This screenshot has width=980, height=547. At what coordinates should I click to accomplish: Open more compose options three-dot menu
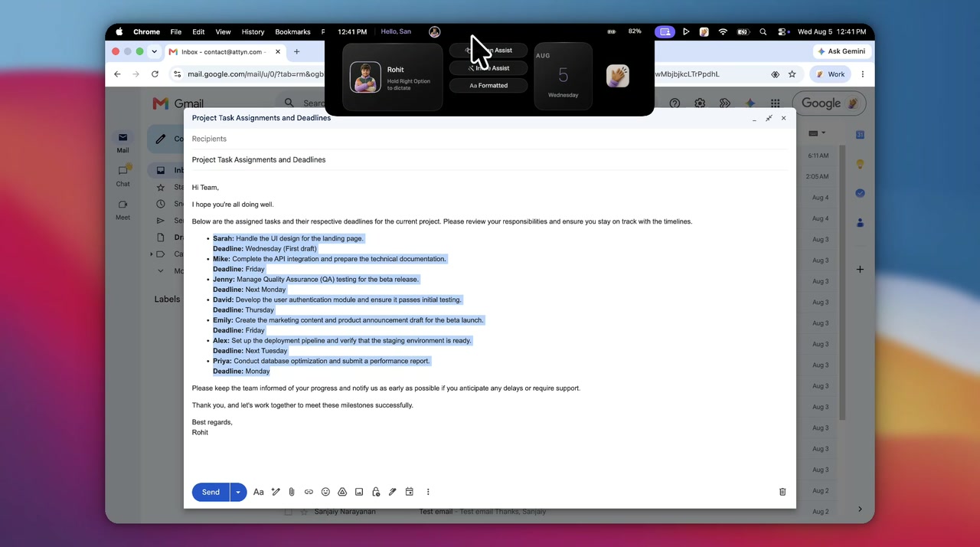(x=428, y=492)
